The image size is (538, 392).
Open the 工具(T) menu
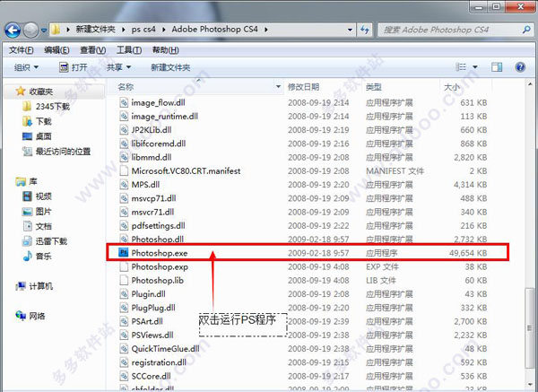click(129, 50)
